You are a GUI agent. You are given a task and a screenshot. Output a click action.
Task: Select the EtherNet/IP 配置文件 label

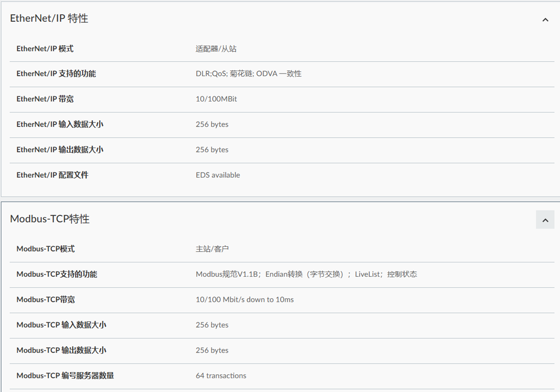click(x=52, y=175)
